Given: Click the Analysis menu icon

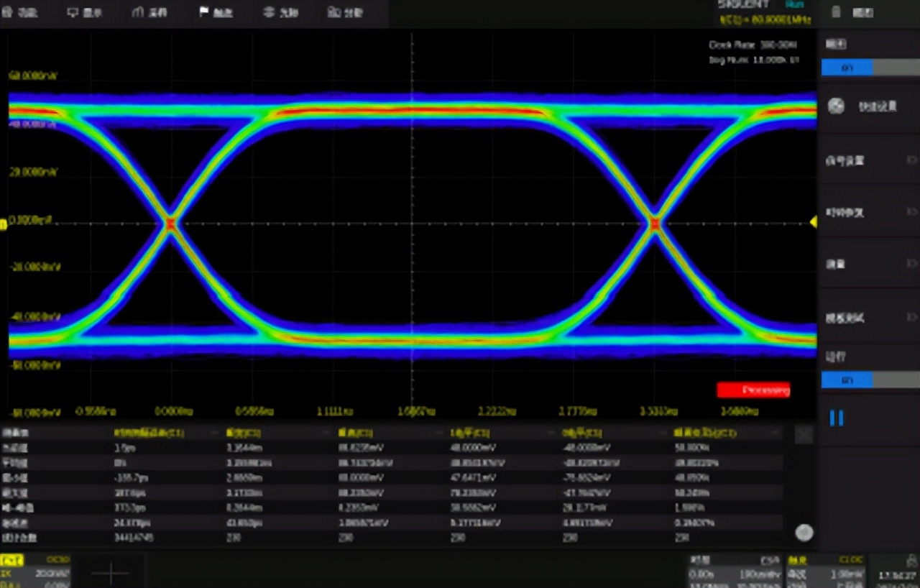Looking at the screenshot, I should [333, 13].
